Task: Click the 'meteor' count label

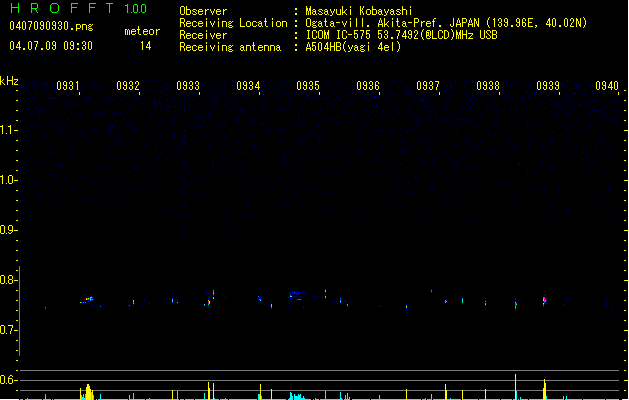Action: (142, 31)
